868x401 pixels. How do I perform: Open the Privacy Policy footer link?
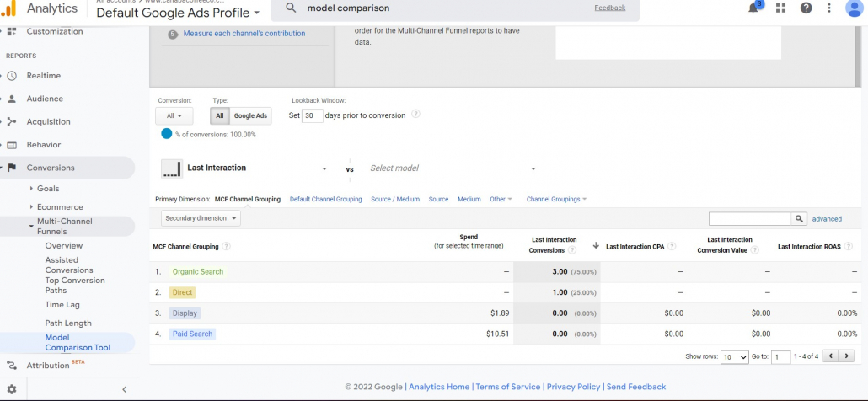pos(573,388)
